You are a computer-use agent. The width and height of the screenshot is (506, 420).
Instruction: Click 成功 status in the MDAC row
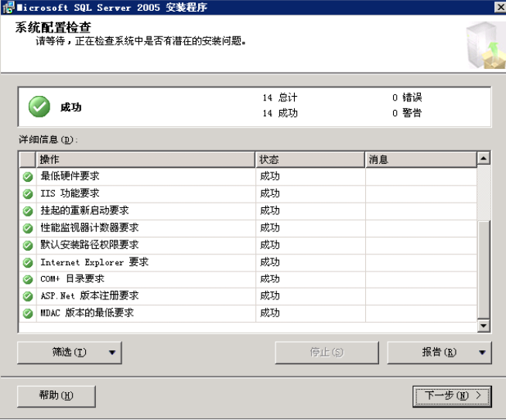270,313
